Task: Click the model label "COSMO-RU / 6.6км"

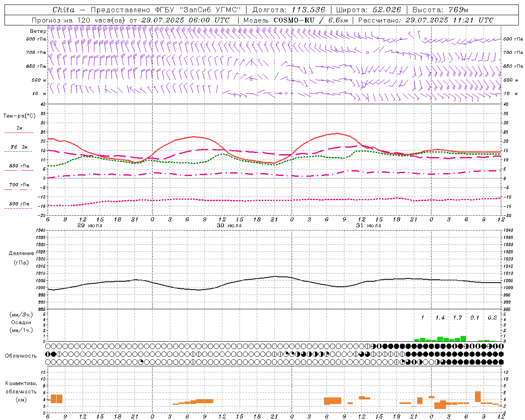Action: pos(310,20)
